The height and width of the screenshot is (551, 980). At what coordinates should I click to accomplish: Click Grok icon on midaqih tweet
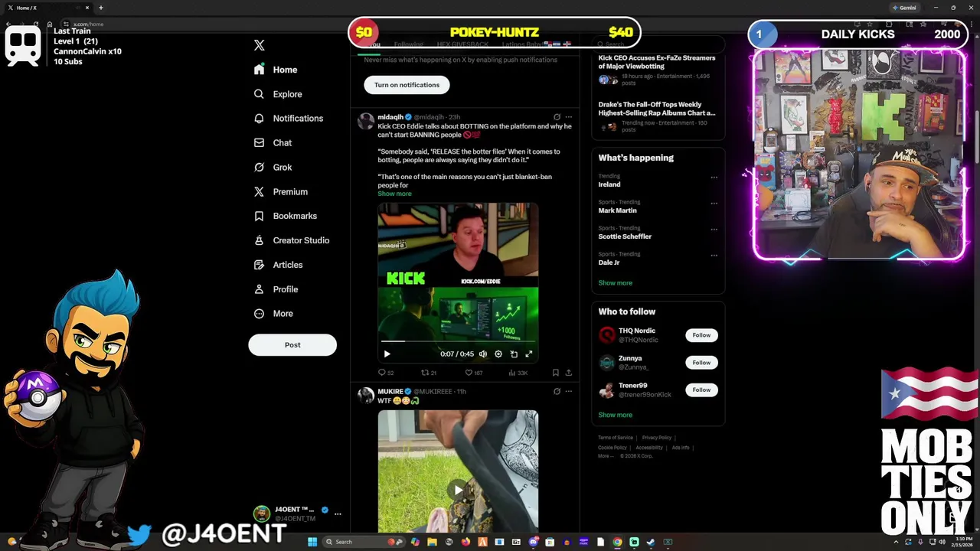557,117
